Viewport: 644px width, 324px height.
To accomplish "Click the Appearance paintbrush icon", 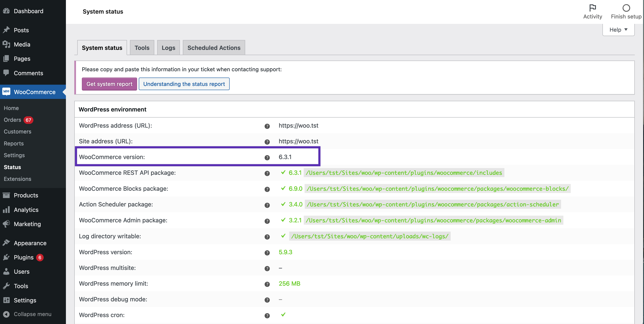I will pyautogui.click(x=7, y=242).
